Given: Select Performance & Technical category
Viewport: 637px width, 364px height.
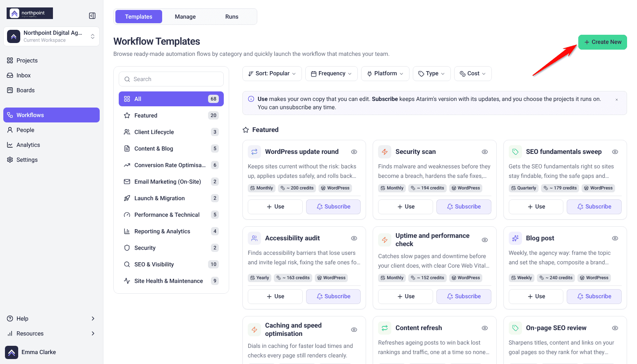Looking at the screenshot, I should (171, 215).
